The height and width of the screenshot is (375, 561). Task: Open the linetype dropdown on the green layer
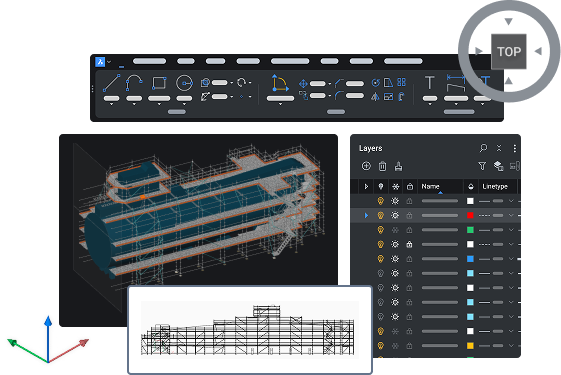click(x=511, y=230)
